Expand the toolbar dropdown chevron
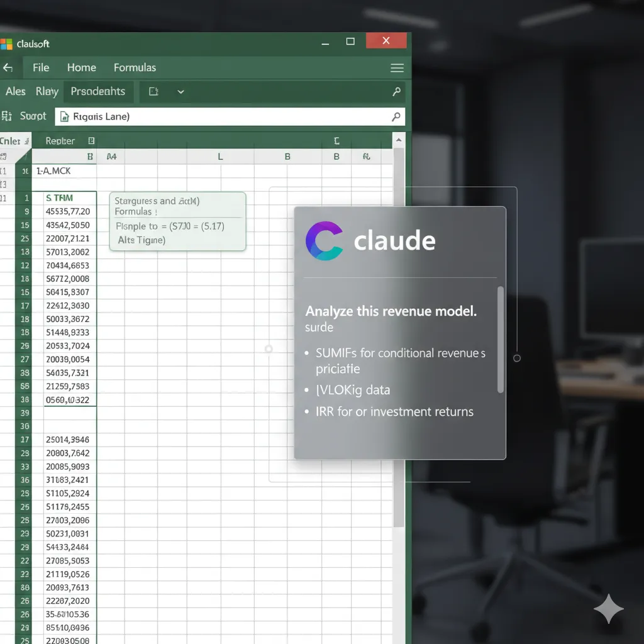 pos(180,92)
